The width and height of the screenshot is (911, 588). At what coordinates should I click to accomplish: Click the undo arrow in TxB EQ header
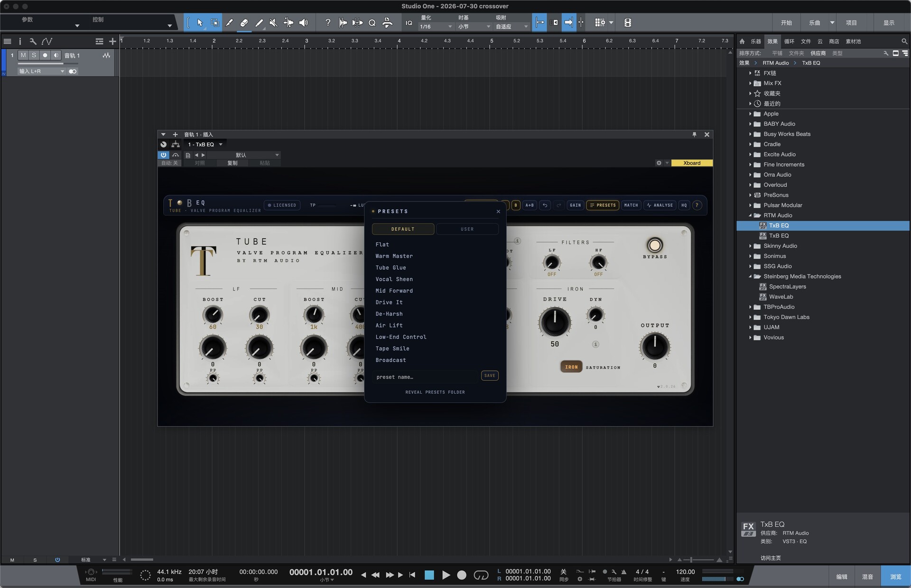pos(545,205)
